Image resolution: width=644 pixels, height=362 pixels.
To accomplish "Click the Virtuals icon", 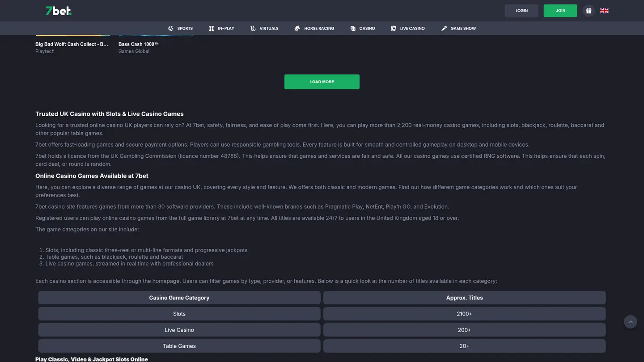I will [253, 28].
